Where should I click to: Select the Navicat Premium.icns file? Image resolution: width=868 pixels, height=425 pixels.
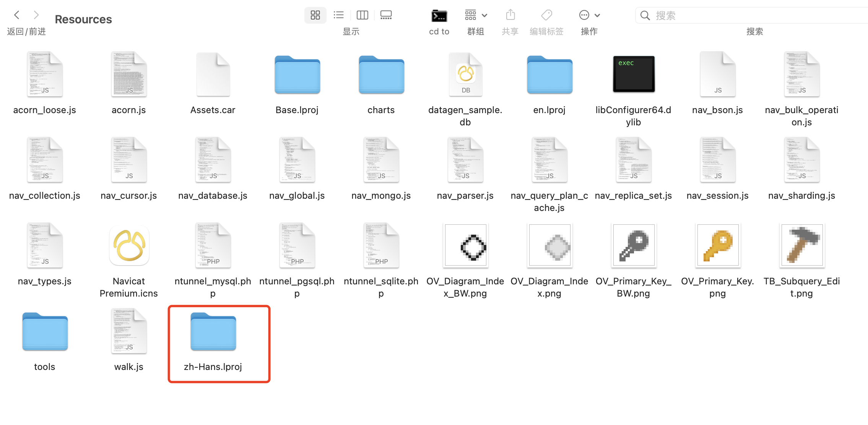pyautogui.click(x=129, y=246)
